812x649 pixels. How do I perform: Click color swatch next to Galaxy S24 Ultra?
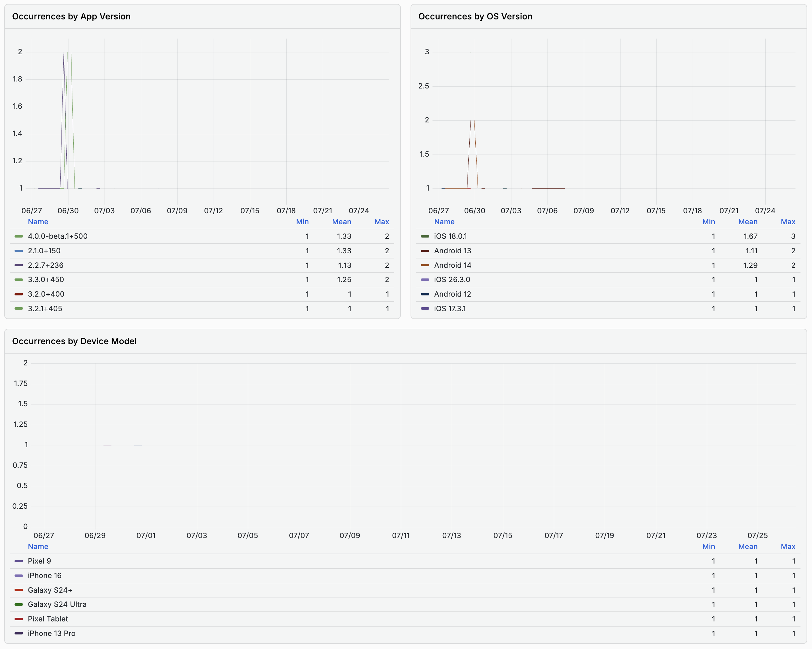tap(19, 604)
